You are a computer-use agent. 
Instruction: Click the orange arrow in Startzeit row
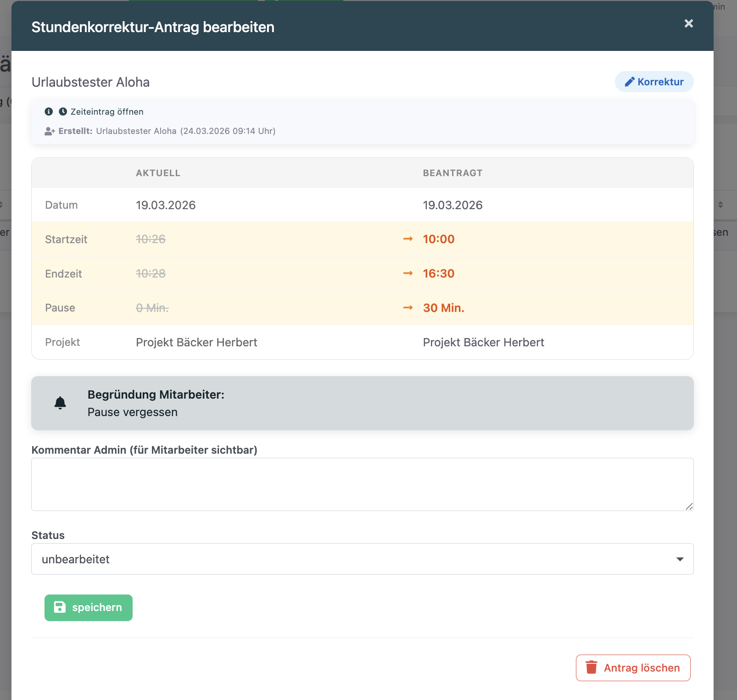click(x=408, y=239)
